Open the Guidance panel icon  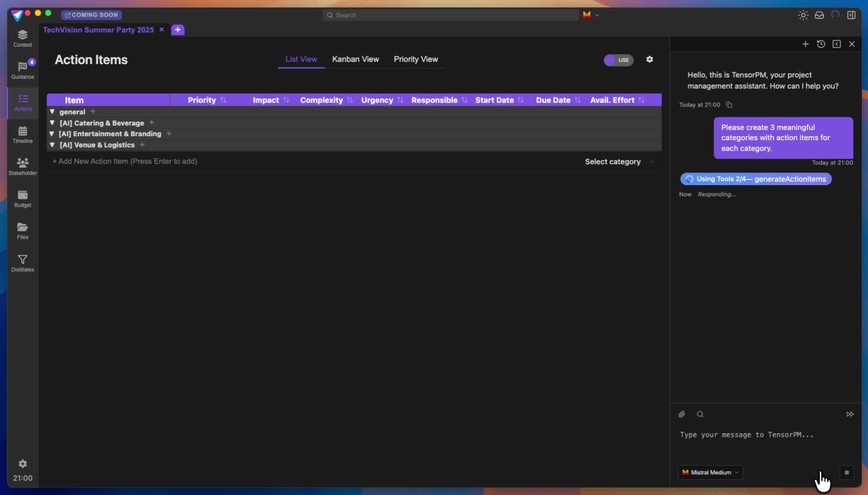(22, 70)
